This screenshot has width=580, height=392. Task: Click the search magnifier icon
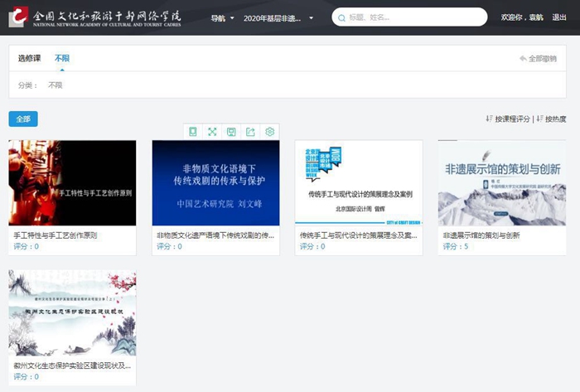pyautogui.click(x=341, y=17)
